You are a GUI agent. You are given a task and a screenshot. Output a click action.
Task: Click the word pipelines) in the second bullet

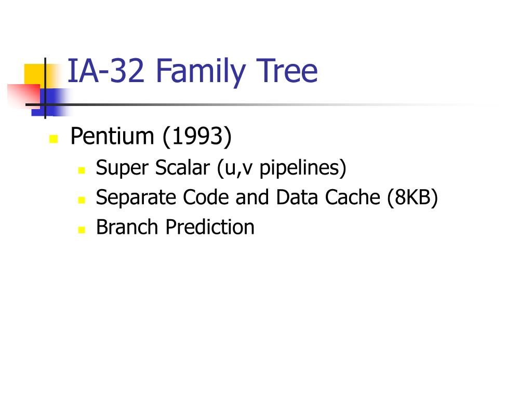click(x=303, y=168)
